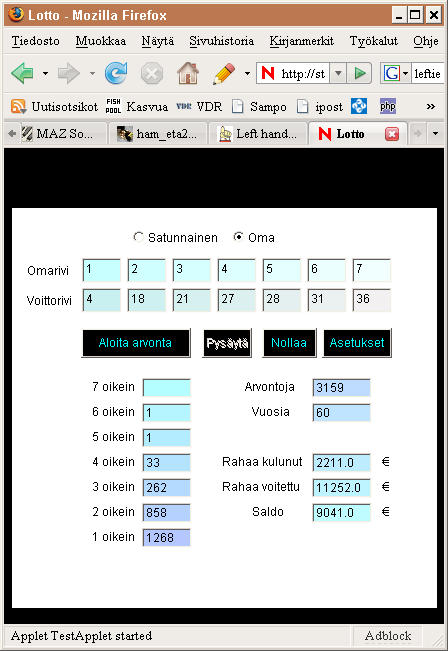Click the Rahaa voitettu field 11252.0
Screen dimensions: 448x651
coord(341,487)
